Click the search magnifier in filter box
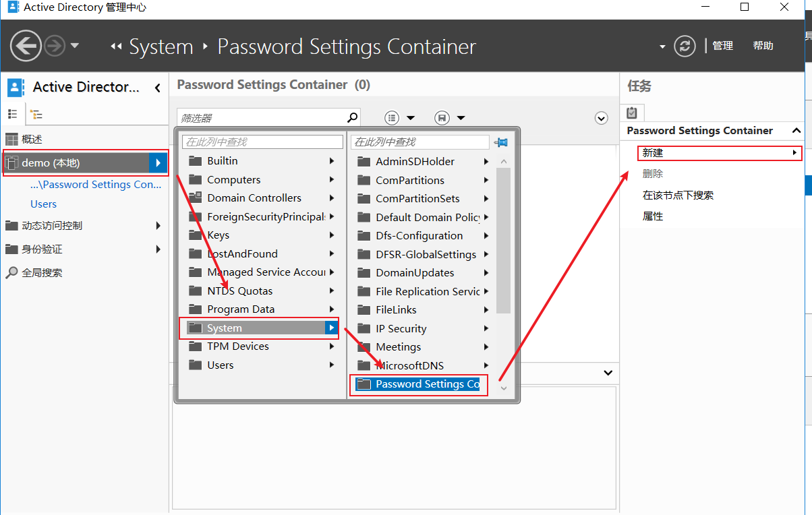The height and width of the screenshot is (515, 812). 352,117
